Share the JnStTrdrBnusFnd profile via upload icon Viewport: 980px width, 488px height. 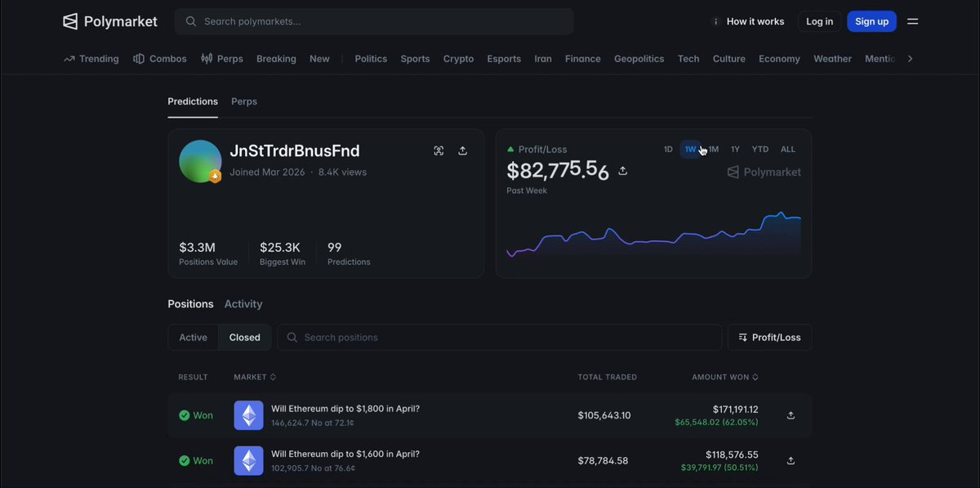click(x=462, y=150)
